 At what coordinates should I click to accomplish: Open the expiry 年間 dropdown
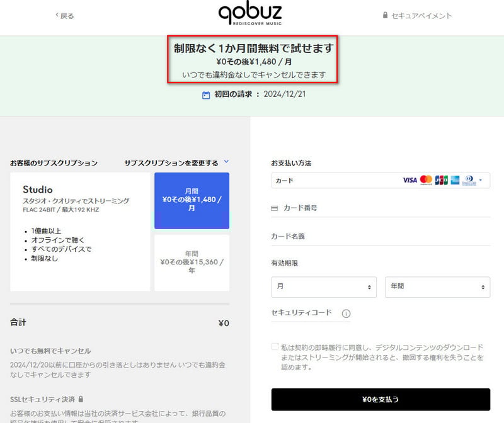pos(437,287)
